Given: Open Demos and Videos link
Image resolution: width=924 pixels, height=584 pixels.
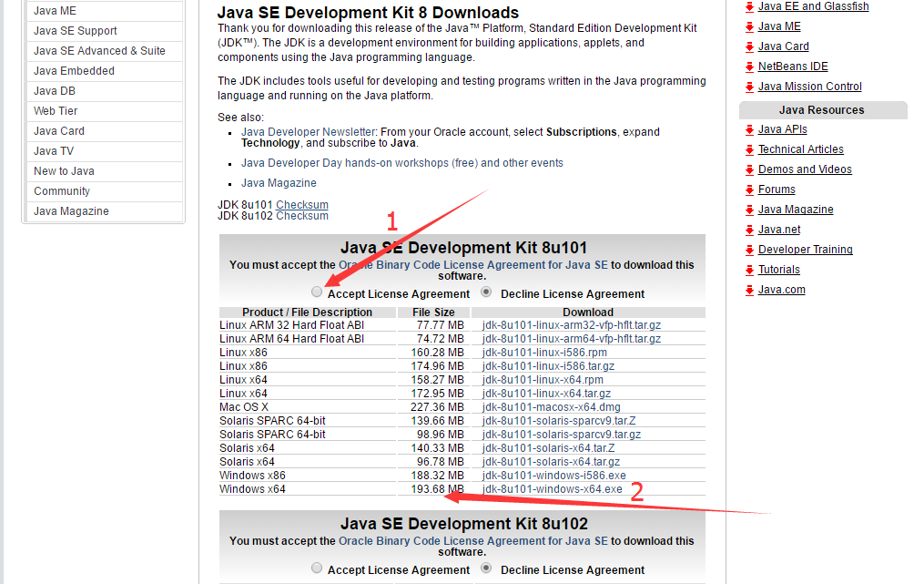Looking at the screenshot, I should (805, 169).
